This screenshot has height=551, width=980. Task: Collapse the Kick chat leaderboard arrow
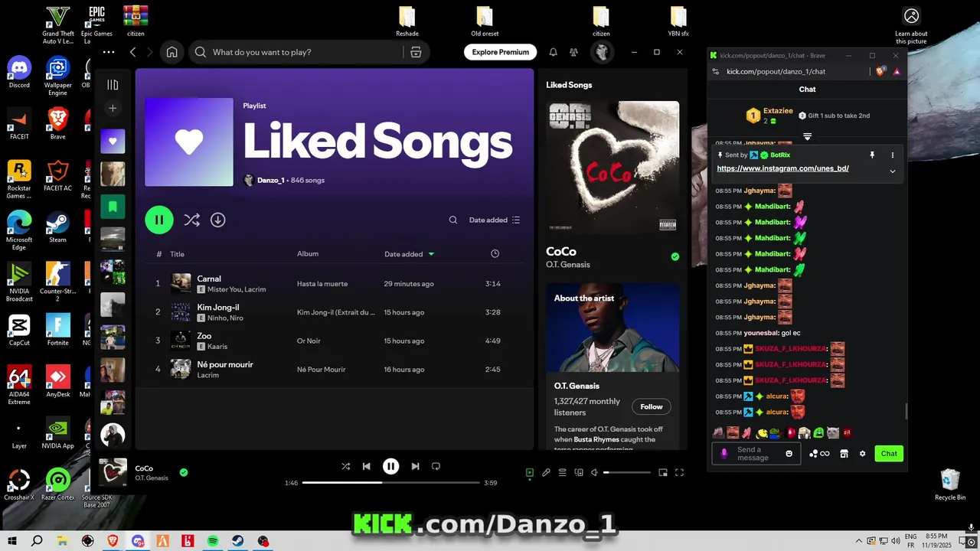coord(807,137)
